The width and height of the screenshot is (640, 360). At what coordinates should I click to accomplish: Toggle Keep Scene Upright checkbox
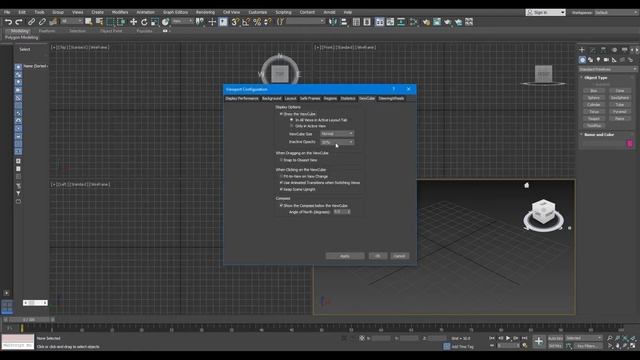click(x=281, y=189)
